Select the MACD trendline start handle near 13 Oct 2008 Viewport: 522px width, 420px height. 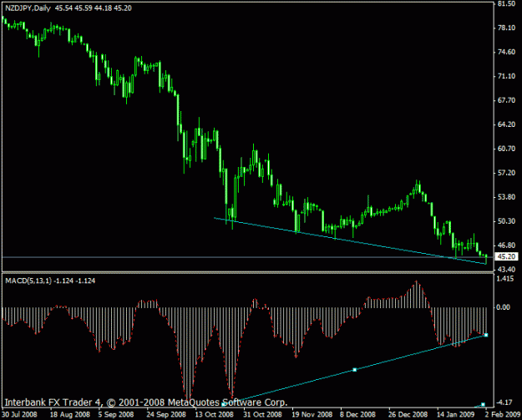(223, 404)
